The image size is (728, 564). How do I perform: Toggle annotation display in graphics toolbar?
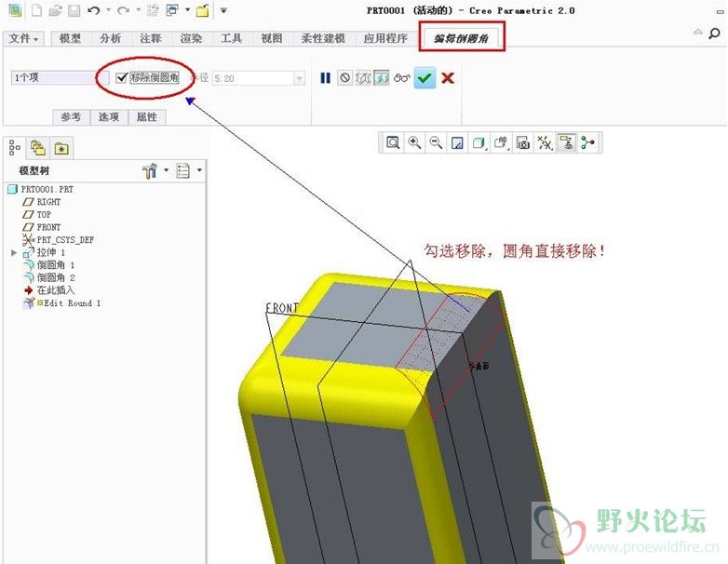point(566,142)
